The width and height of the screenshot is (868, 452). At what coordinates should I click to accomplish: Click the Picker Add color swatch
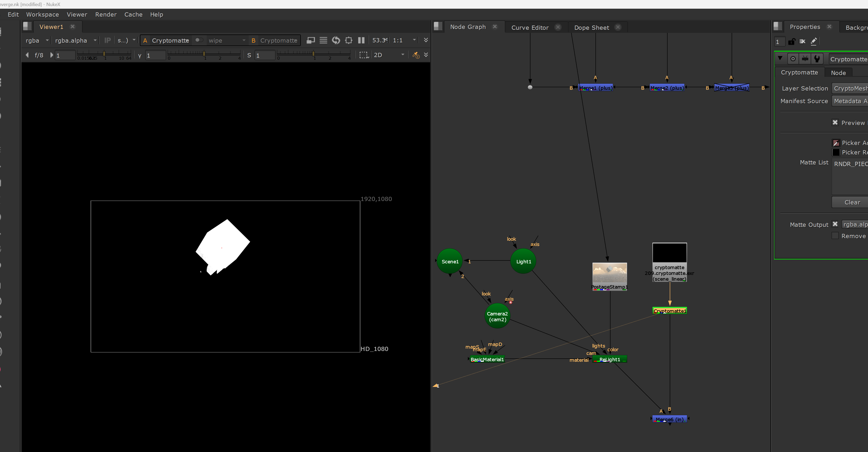(x=836, y=143)
